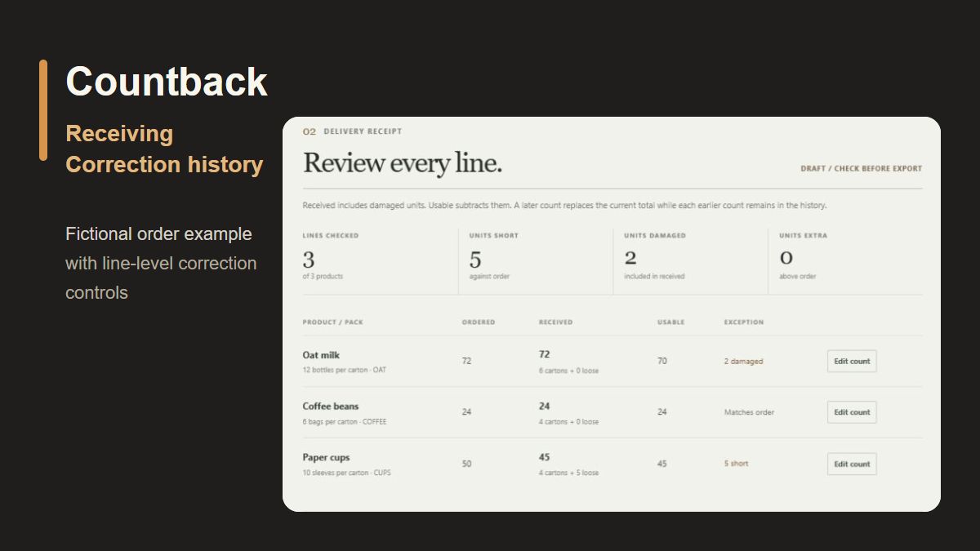The height and width of the screenshot is (551, 980).
Task: Click the USABLE column header
Action: [671, 322]
